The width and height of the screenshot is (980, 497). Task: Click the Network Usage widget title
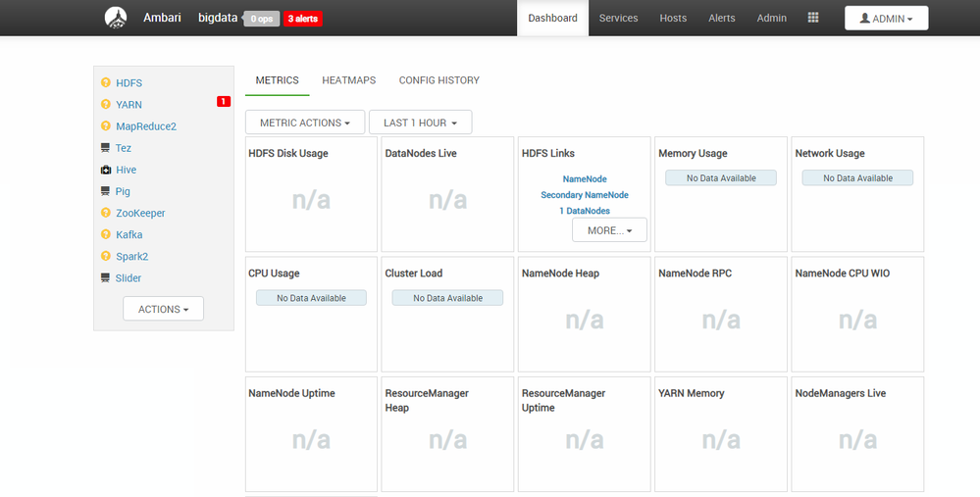829,153
